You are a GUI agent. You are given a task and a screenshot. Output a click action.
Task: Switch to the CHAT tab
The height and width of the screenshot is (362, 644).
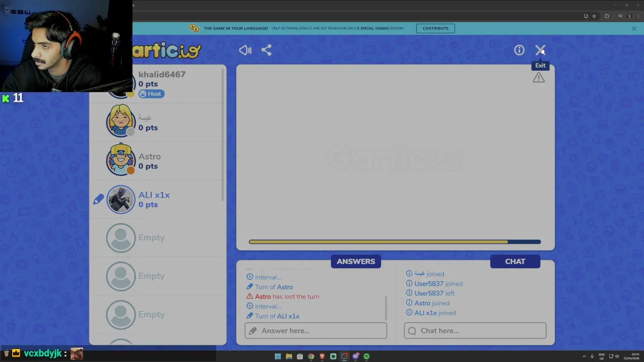(515, 261)
